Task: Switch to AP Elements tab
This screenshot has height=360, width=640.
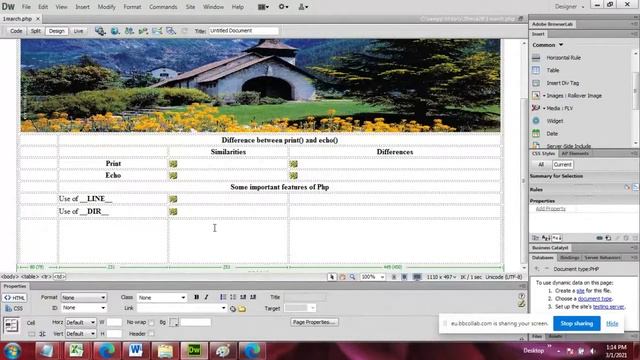Action: pos(575,153)
